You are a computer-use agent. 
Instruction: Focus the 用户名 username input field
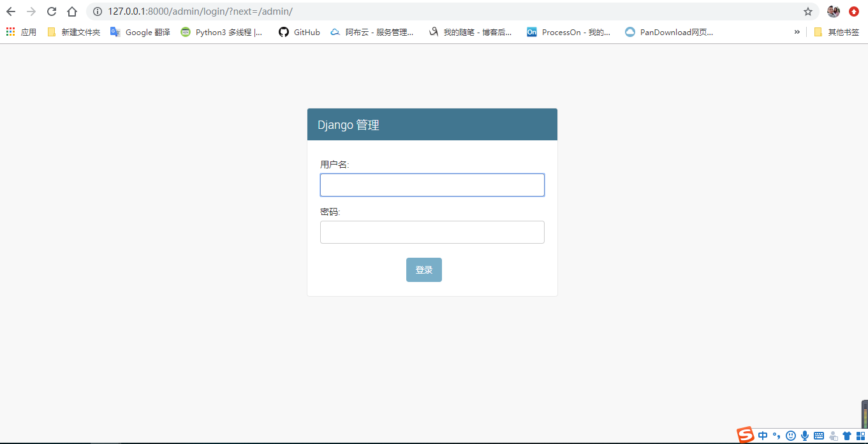click(432, 185)
